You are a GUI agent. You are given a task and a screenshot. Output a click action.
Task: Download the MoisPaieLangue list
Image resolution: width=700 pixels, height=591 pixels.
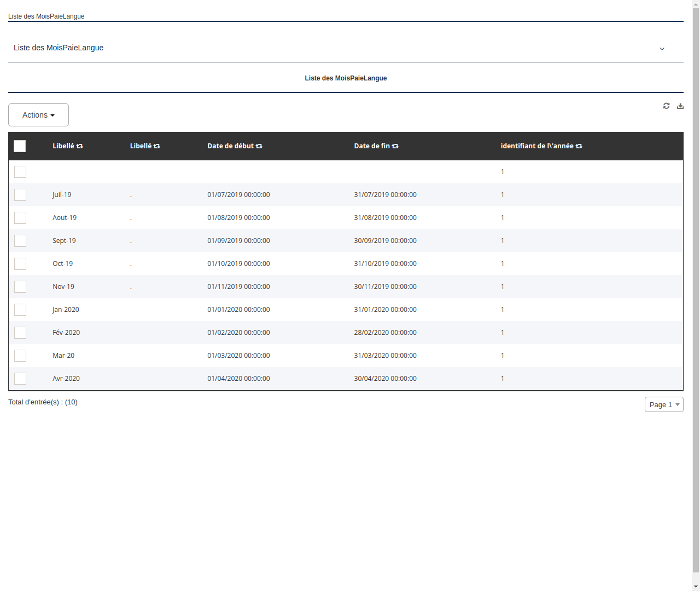(x=680, y=106)
